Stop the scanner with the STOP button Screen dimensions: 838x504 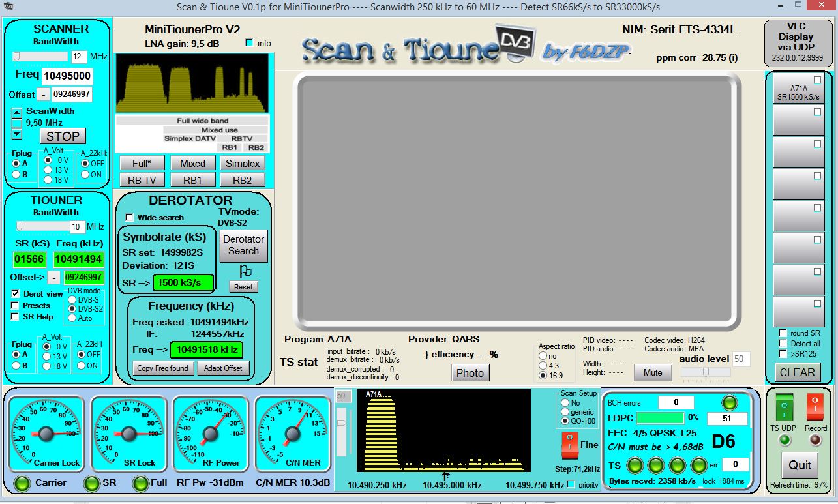pos(63,136)
